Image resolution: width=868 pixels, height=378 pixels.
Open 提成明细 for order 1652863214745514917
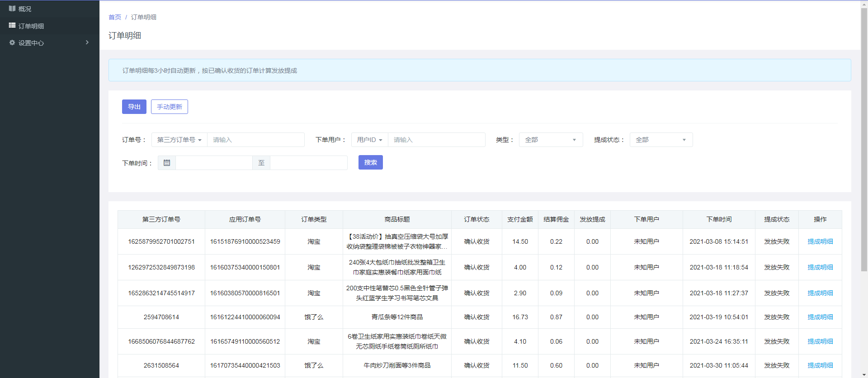tap(820, 293)
